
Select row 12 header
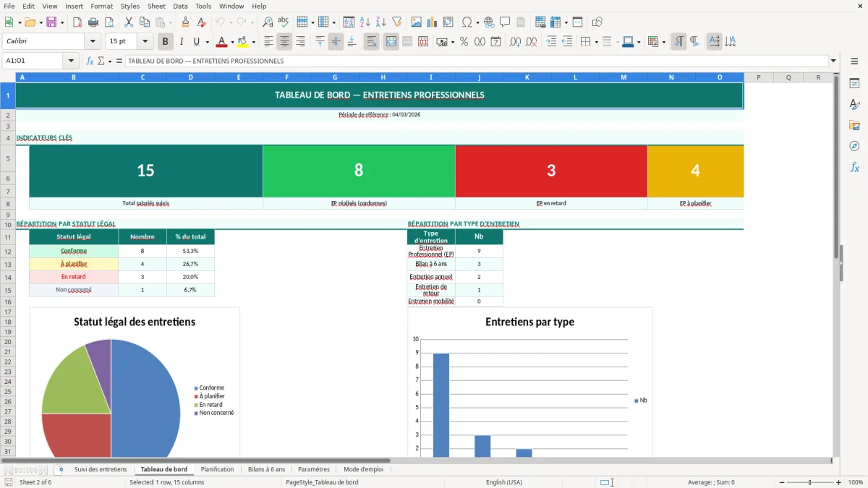[x=8, y=252]
